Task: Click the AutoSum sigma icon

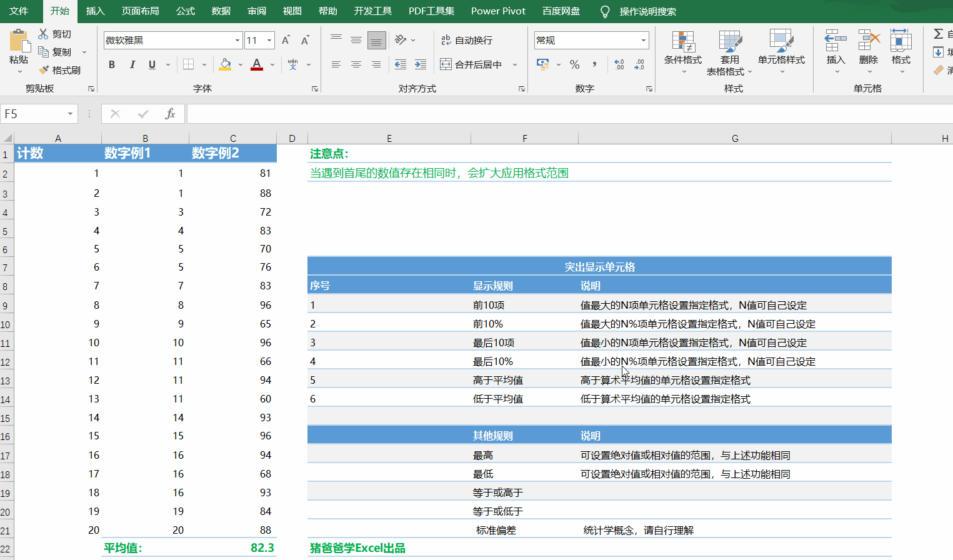Action: click(x=939, y=34)
